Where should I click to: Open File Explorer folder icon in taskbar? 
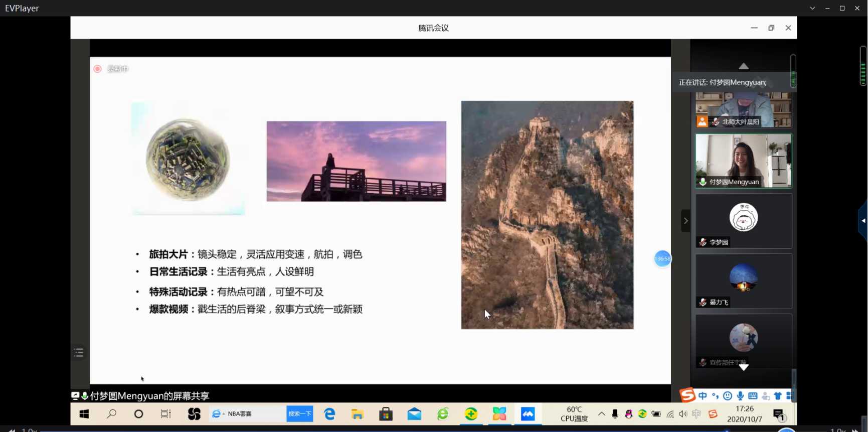pos(358,414)
